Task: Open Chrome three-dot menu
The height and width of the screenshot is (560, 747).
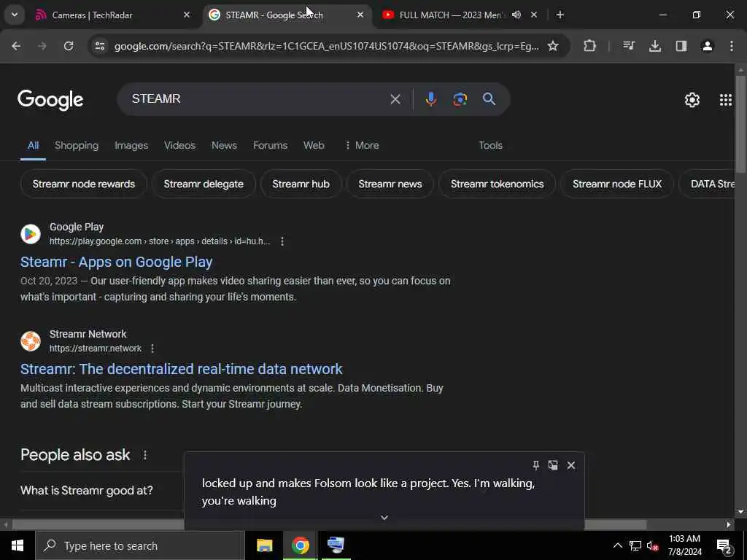Action: click(x=732, y=46)
